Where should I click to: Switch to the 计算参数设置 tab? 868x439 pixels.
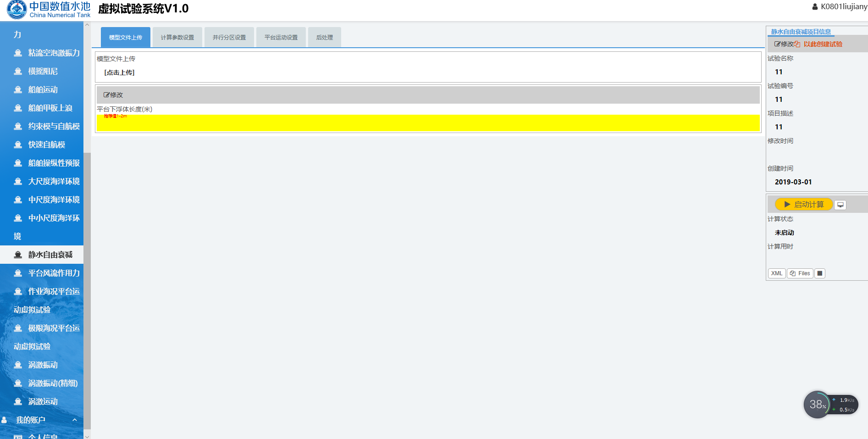click(x=177, y=38)
